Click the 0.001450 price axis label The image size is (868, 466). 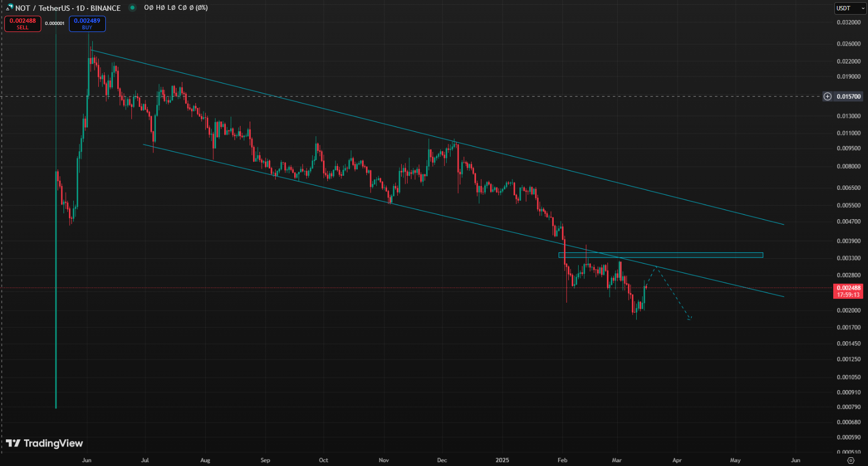coord(848,344)
